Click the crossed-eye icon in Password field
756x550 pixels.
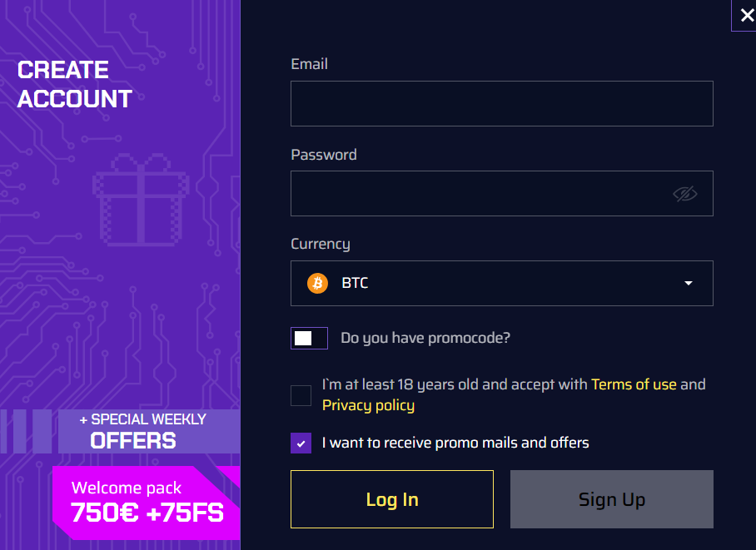[x=684, y=193]
